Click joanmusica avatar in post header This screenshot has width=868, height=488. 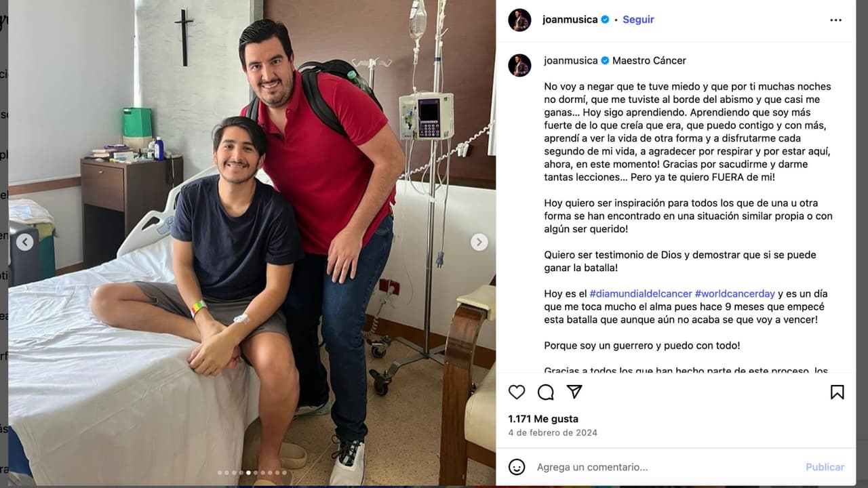coord(519,20)
